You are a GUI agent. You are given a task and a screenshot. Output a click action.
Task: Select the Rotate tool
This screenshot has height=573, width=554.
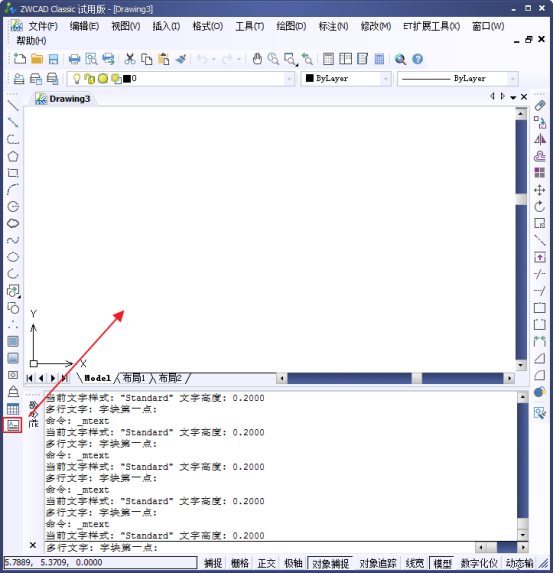click(x=540, y=206)
